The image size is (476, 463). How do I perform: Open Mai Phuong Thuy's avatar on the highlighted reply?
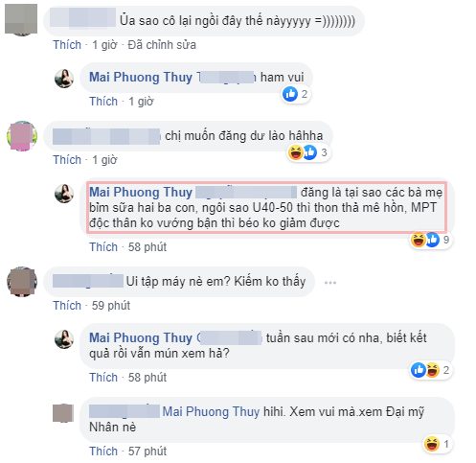[x=64, y=194]
